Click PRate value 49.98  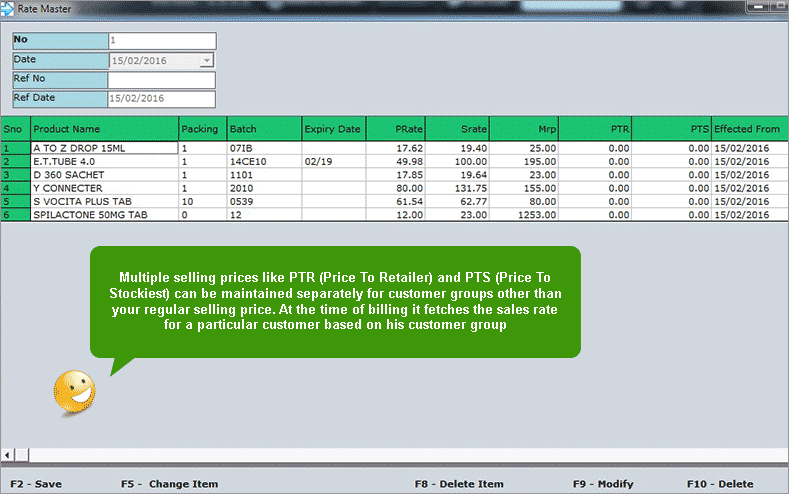(x=396, y=161)
